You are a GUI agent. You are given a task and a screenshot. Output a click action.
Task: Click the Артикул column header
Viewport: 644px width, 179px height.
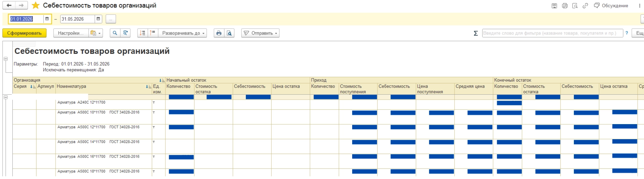coord(46,89)
